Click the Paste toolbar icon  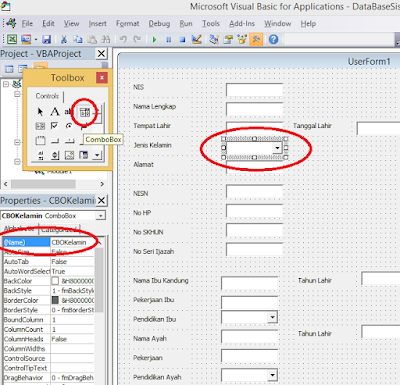pyautogui.click(x=92, y=39)
